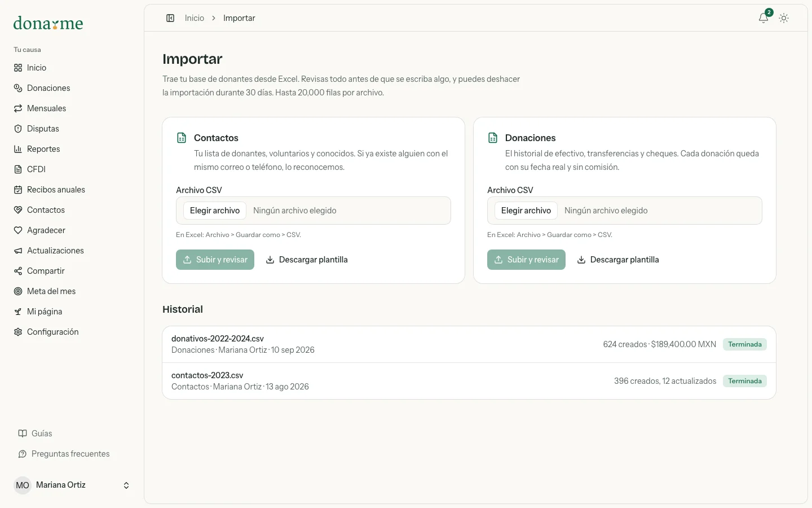Image resolution: width=812 pixels, height=508 pixels.
Task: Toggle the light/dark theme sun icon
Action: (x=784, y=18)
